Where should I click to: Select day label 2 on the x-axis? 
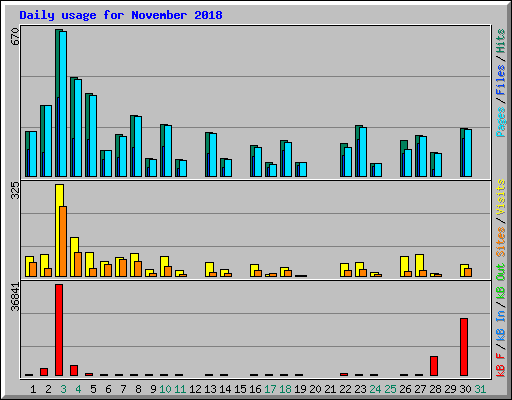[48, 389]
